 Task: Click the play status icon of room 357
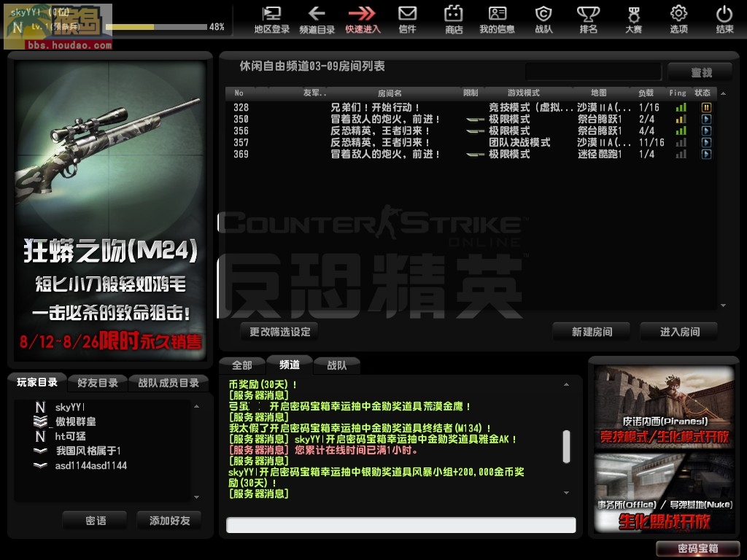[x=706, y=142]
